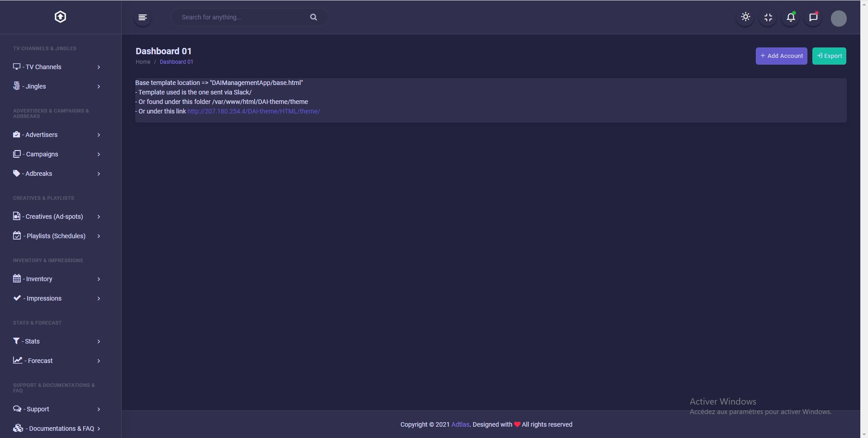The width and height of the screenshot is (868, 438).
Task: Click the search magnifier icon
Action: (313, 17)
